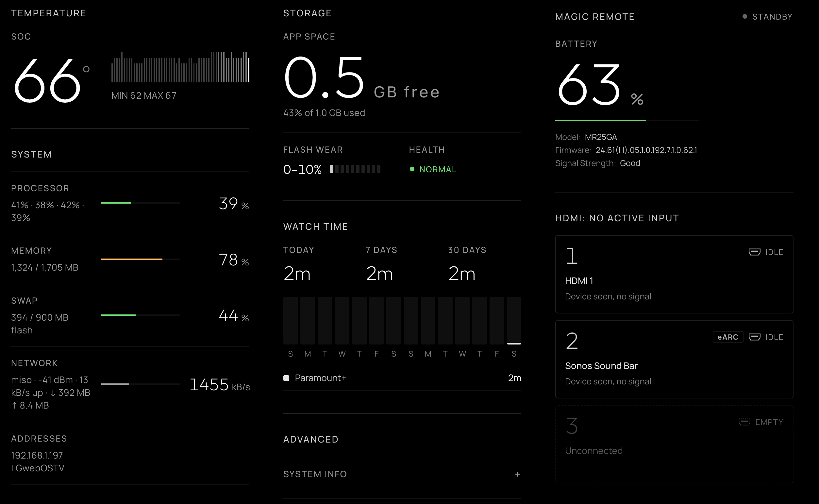
Task: Click the processor usage bar
Action: pyautogui.click(x=141, y=203)
